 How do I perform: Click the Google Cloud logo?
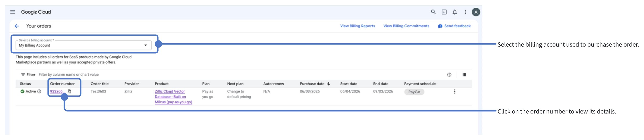click(36, 12)
